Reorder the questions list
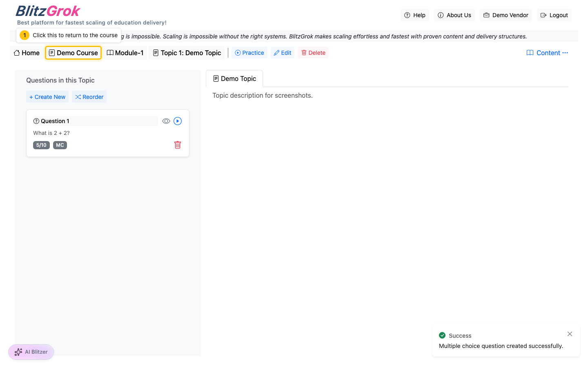Image resolution: width=588 pixels, height=368 pixels. (89, 97)
